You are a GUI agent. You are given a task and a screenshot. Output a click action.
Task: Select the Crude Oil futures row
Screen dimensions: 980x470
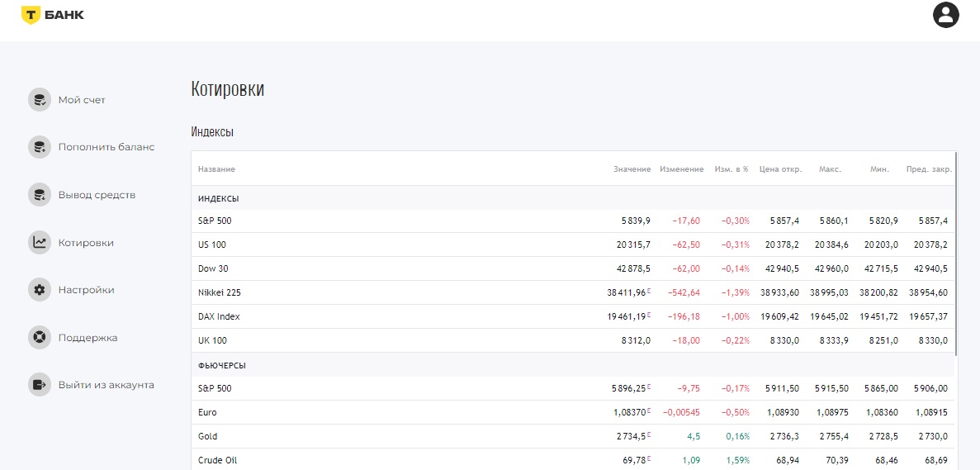click(x=218, y=460)
